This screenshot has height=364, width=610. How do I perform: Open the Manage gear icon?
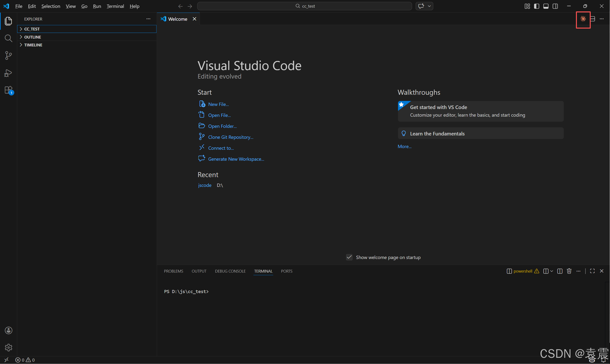pyautogui.click(x=8, y=347)
